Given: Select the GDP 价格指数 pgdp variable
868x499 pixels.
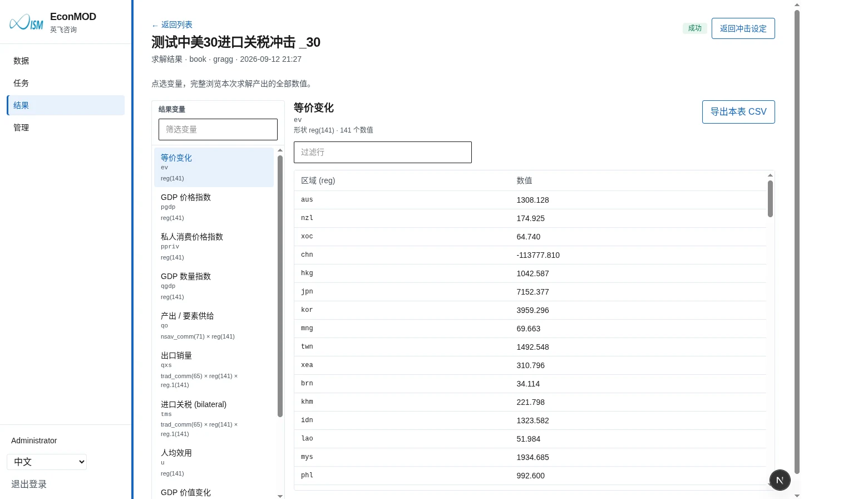Looking at the screenshot, I should click(214, 207).
